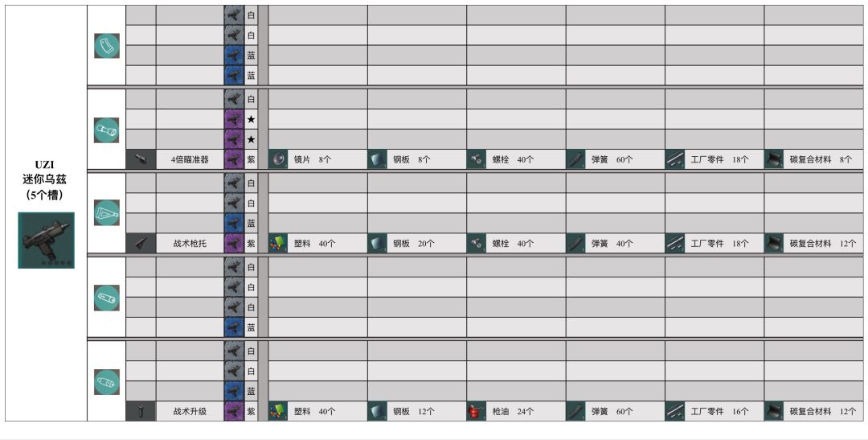Click the 钢板 12个 text
868x440 pixels.
pyautogui.click(x=414, y=412)
